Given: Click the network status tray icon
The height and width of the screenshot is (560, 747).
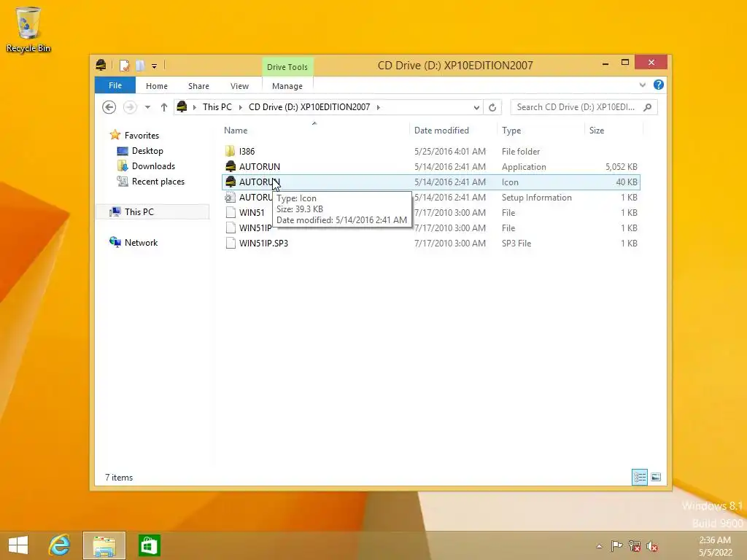Looking at the screenshot, I should point(634,545).
